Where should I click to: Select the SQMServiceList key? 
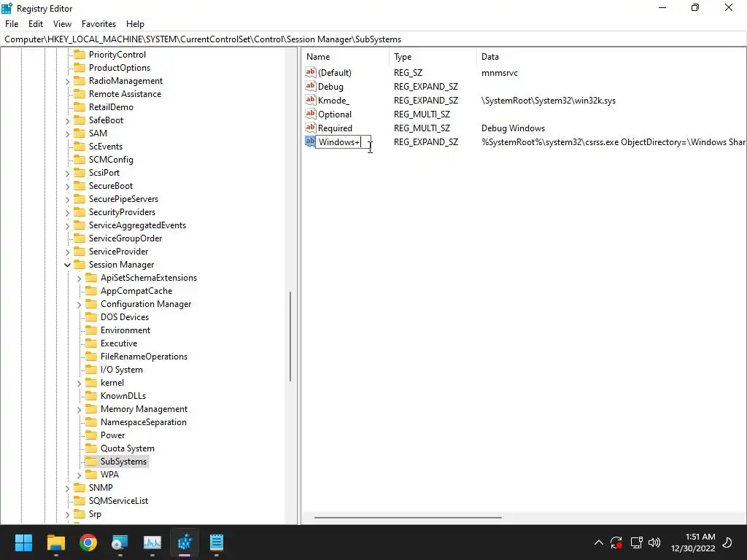pyautogui.click(x=118, y=500)
